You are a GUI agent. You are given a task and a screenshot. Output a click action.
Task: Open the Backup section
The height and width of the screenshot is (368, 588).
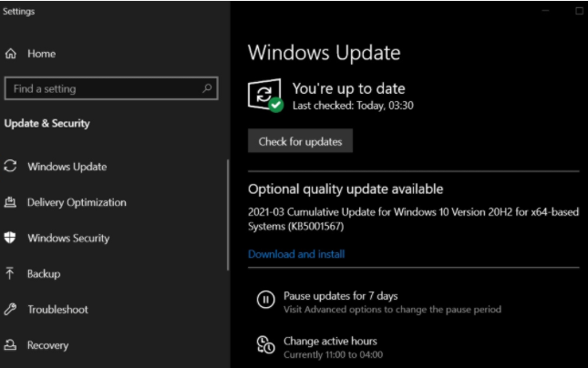tap(44, 274)
